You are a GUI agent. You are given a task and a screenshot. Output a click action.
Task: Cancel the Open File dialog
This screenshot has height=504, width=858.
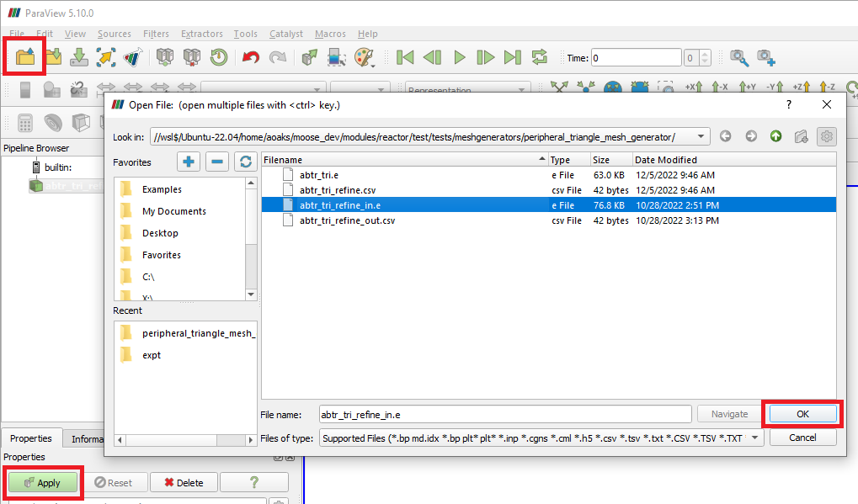(x=802, y=438)
